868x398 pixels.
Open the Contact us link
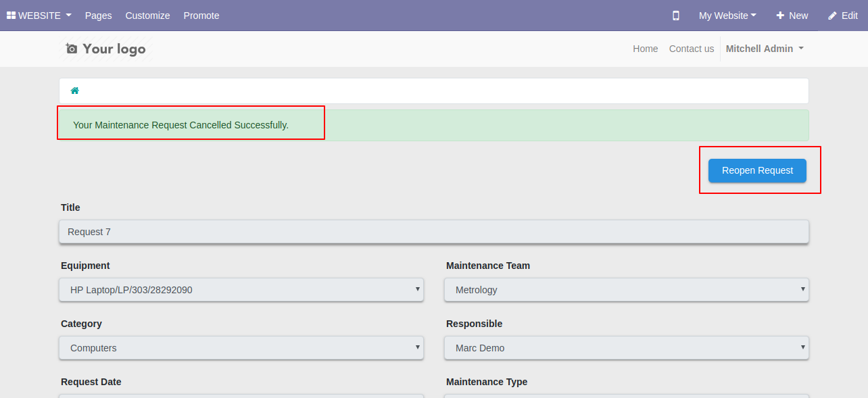pos(691,49)
